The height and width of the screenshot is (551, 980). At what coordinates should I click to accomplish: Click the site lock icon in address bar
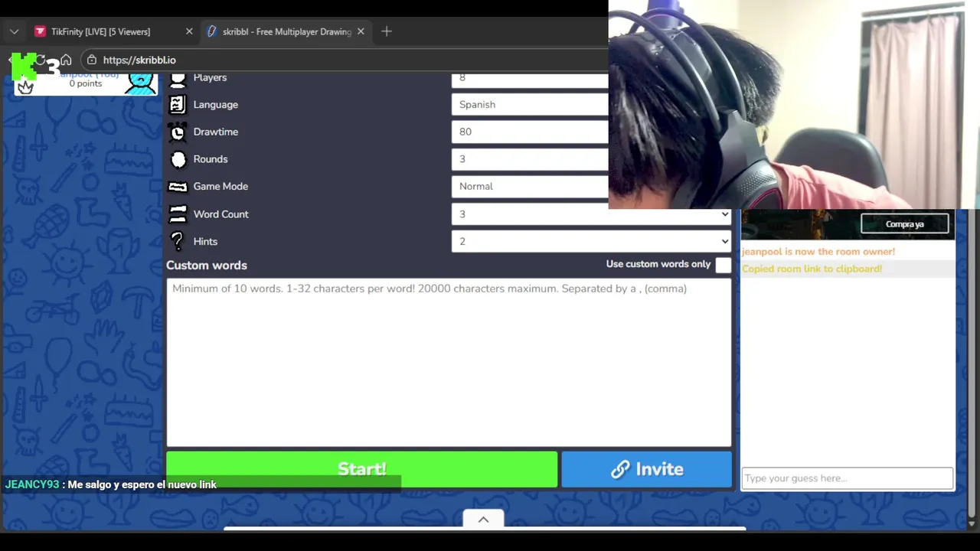pos(91,60)
